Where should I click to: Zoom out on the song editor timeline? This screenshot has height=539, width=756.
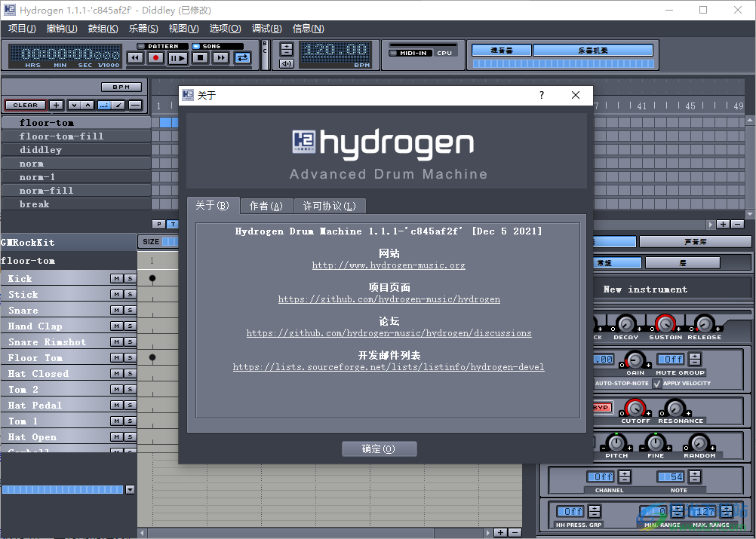click(x=737, y=224)
